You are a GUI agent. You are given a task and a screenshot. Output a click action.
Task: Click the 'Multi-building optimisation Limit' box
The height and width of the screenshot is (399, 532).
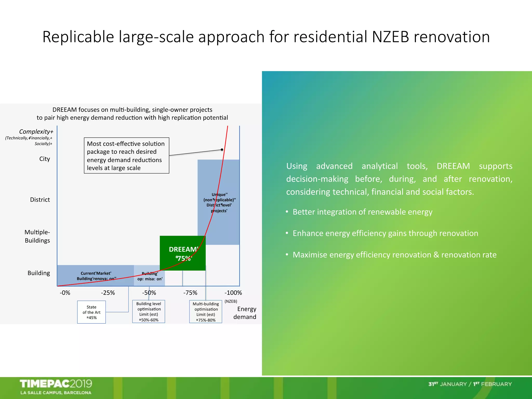point(206,312)
